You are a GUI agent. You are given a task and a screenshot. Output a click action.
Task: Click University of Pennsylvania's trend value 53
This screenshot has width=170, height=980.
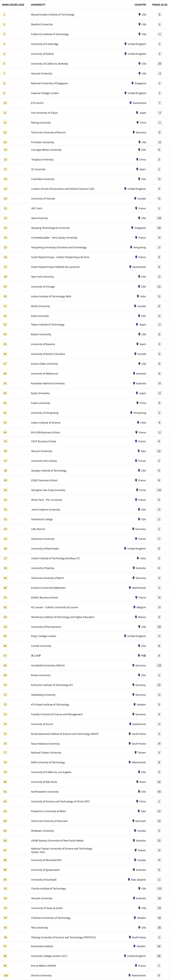pyautogui.click(x=159, y=626)
